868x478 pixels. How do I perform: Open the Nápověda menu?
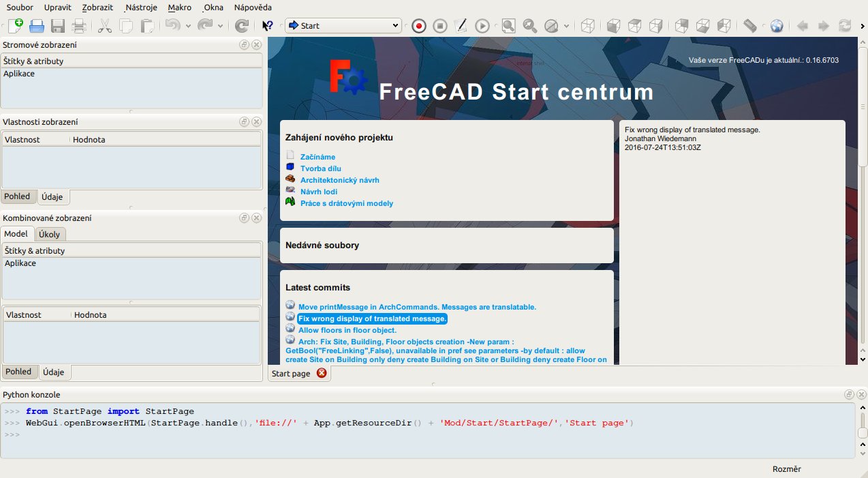coord(253,8)
